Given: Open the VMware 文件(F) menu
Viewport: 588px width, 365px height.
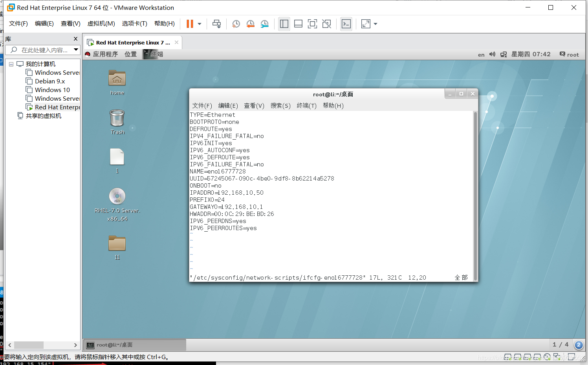Looking at the screenshot, I should tap(18, 24).
